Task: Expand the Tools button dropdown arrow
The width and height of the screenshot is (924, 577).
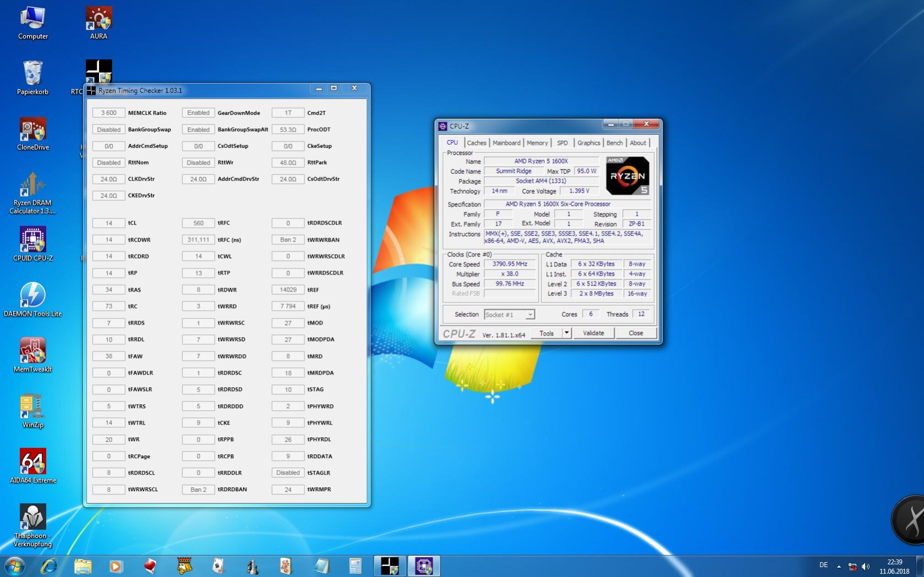Action: 566,333
